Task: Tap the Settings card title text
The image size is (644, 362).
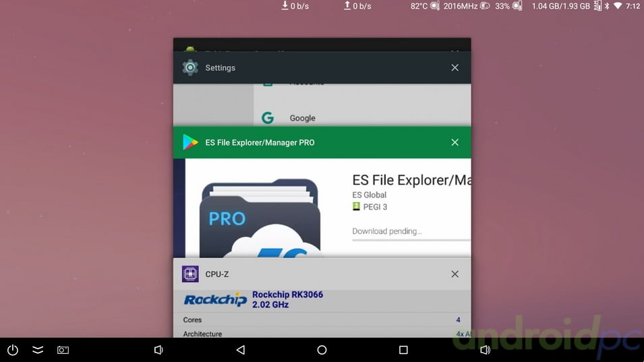Action: click(x=220, y=67)
